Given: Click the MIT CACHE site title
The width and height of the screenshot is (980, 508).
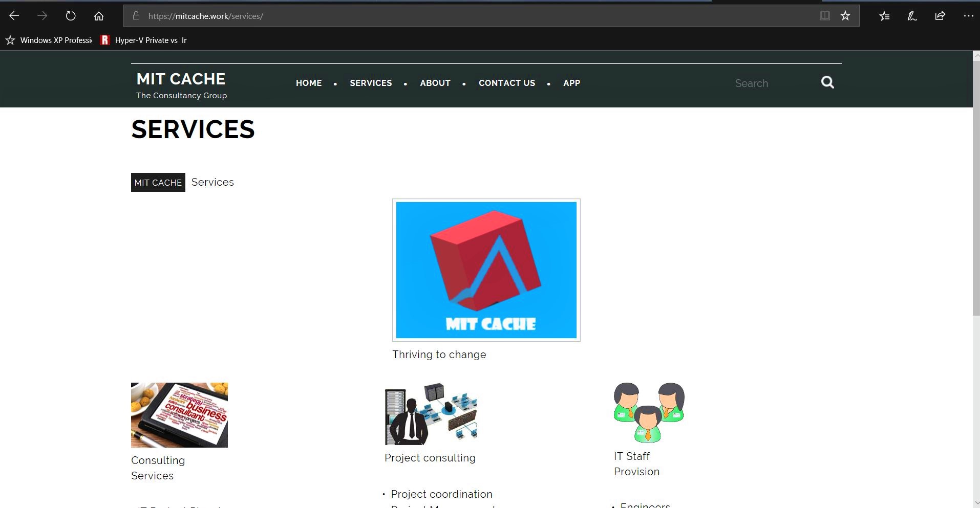Looking at the screenshot, I should tap(181, 79).
